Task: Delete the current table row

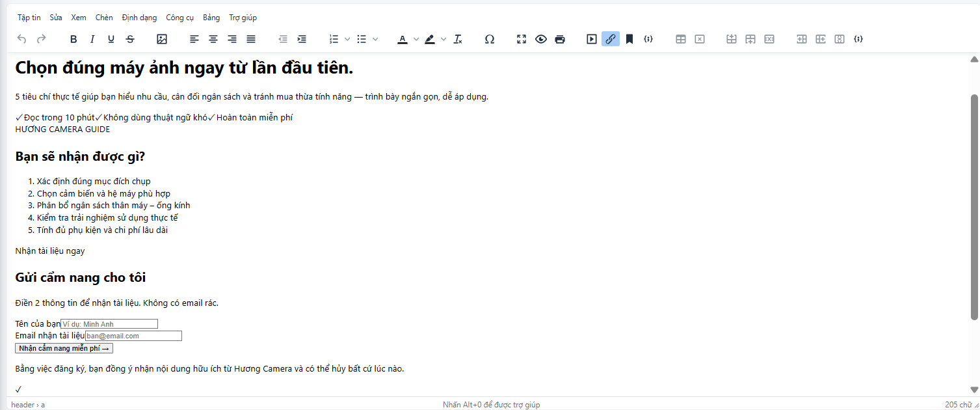Action: [769, 39]
